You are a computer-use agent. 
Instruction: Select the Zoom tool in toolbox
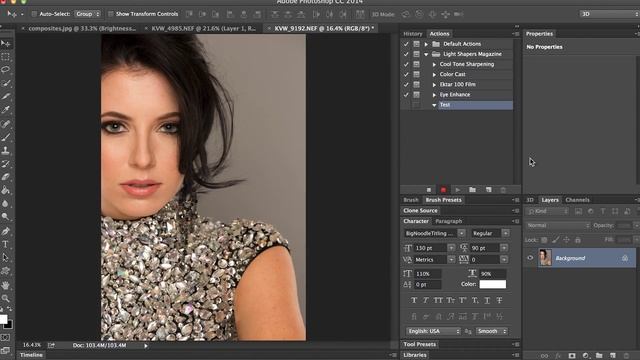[x=6, y=298]
